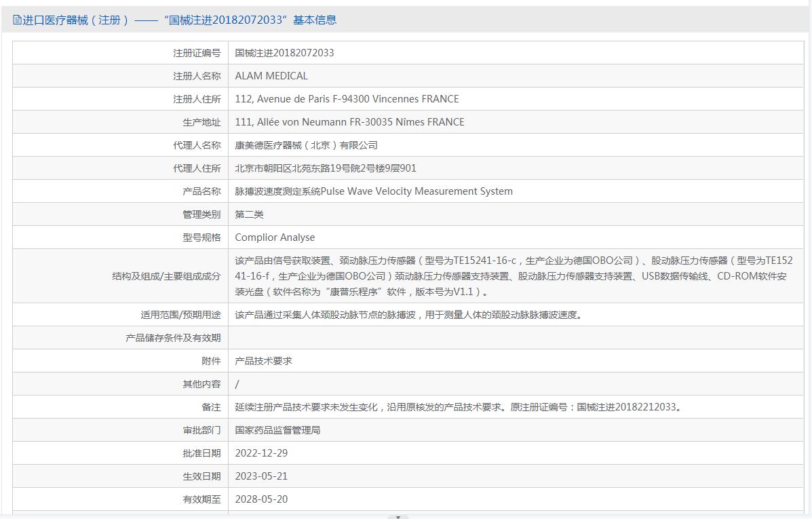Click the 批准日期 label
Image resolution: width=812 pixels, height=519 pixels.
coord(201,454)
